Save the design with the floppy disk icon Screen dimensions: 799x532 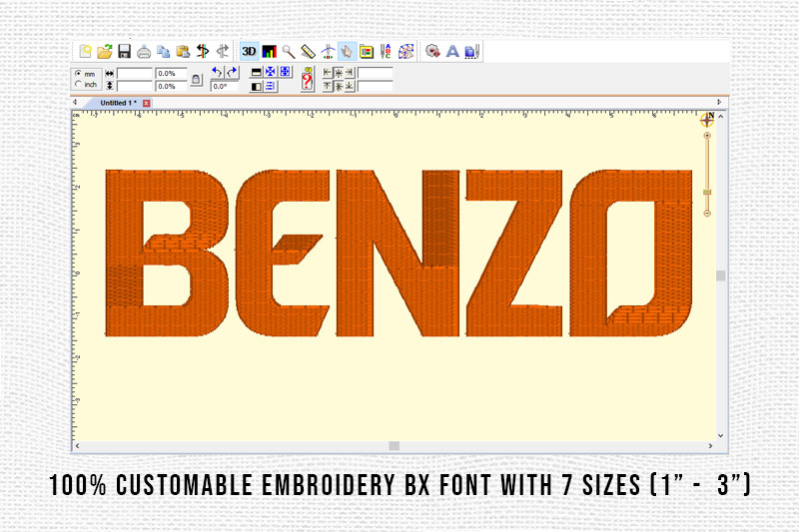(x=124, y=52)
